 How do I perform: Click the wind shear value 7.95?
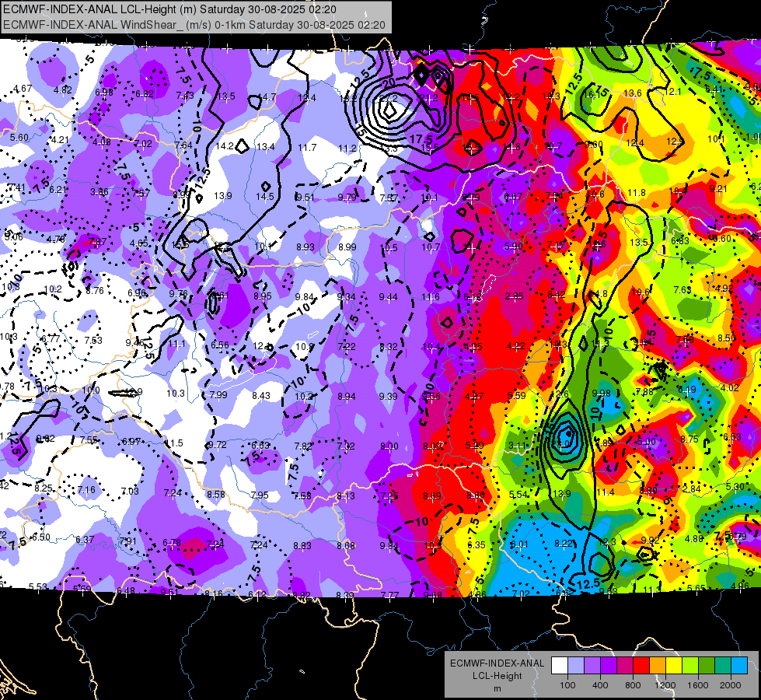(260, 495)
